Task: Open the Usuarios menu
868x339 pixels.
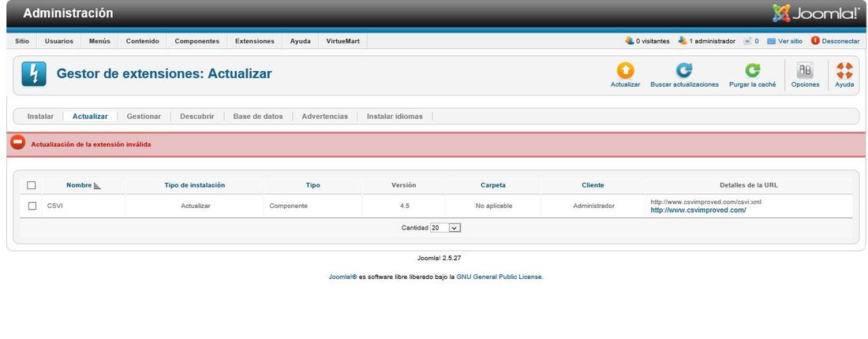Action: pyautogui.click(x=58, y=41)
